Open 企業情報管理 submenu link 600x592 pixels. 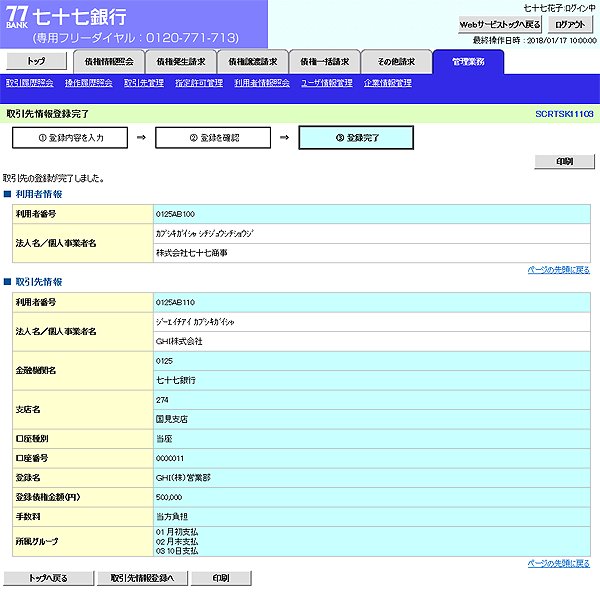pyautogui.click(x=388, y=83)
